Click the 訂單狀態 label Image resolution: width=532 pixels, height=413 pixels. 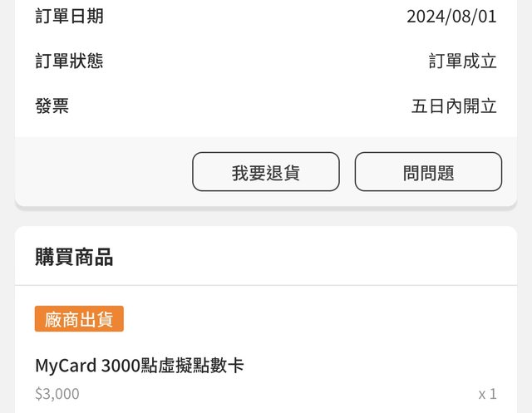69,61
